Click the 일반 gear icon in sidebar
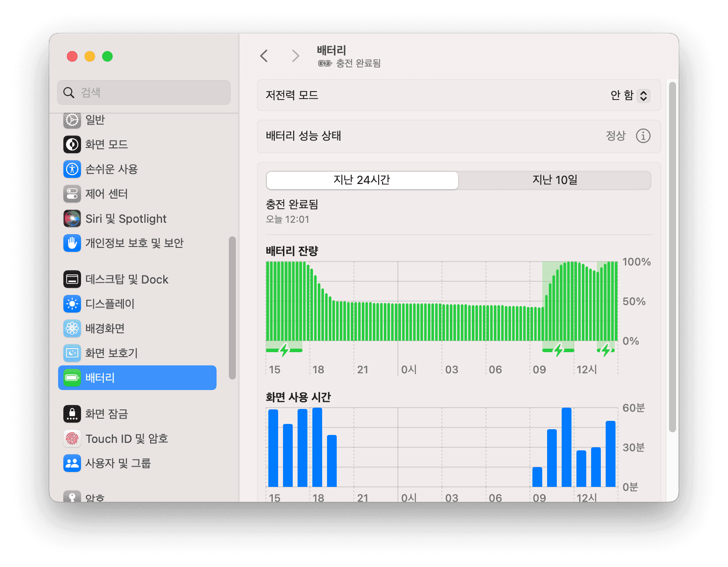 (x=72, y=120)
